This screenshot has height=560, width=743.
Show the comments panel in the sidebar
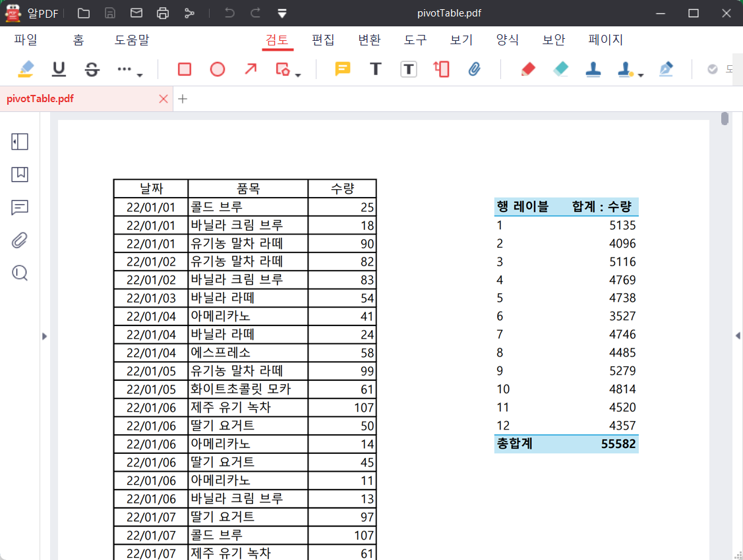pyautogui.click(x=20, y=208)
